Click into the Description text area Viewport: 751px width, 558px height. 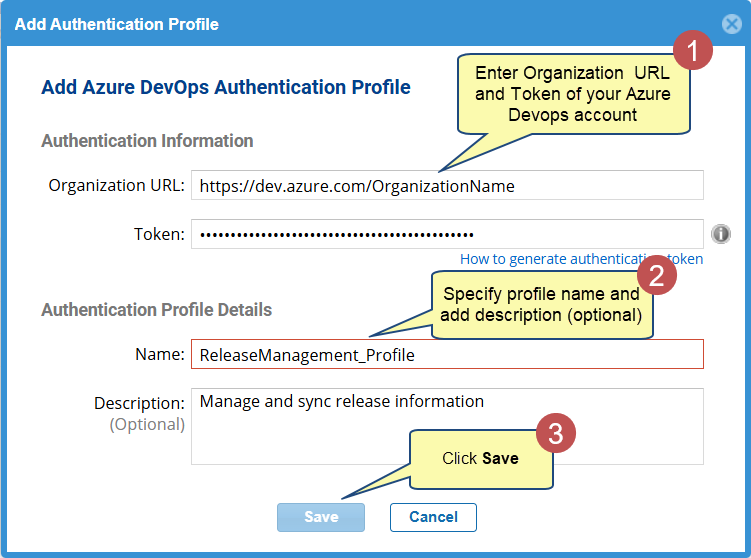tap(447, 426)
